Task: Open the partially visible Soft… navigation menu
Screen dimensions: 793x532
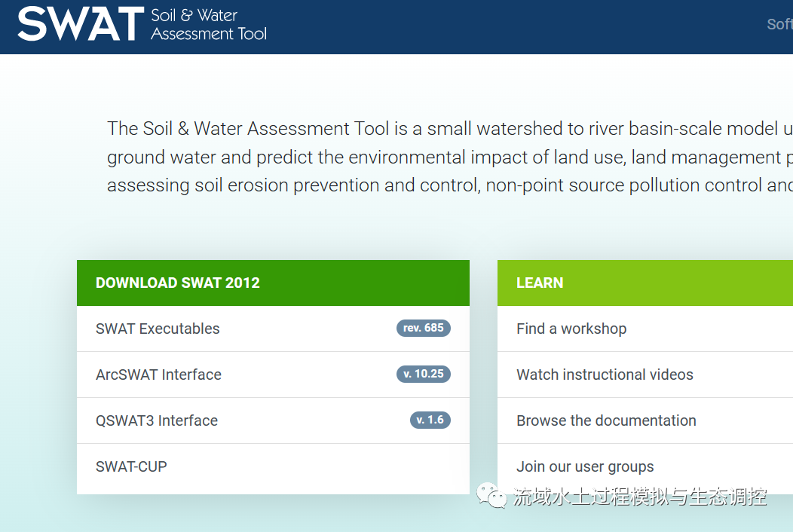Action: (779, 24)
